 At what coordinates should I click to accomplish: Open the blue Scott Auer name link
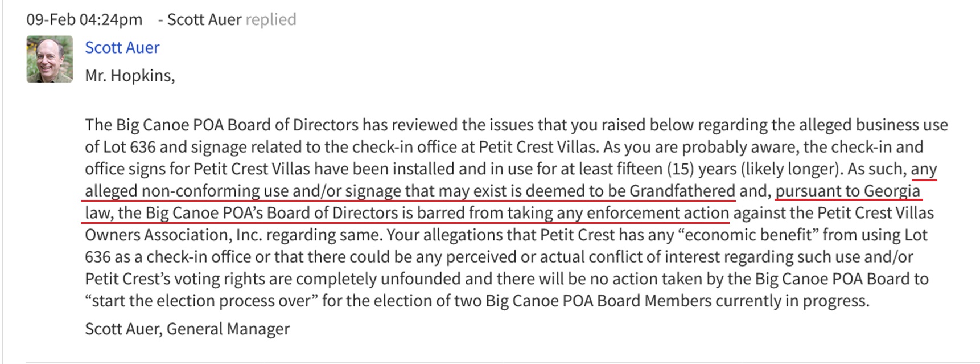(122, 47)
